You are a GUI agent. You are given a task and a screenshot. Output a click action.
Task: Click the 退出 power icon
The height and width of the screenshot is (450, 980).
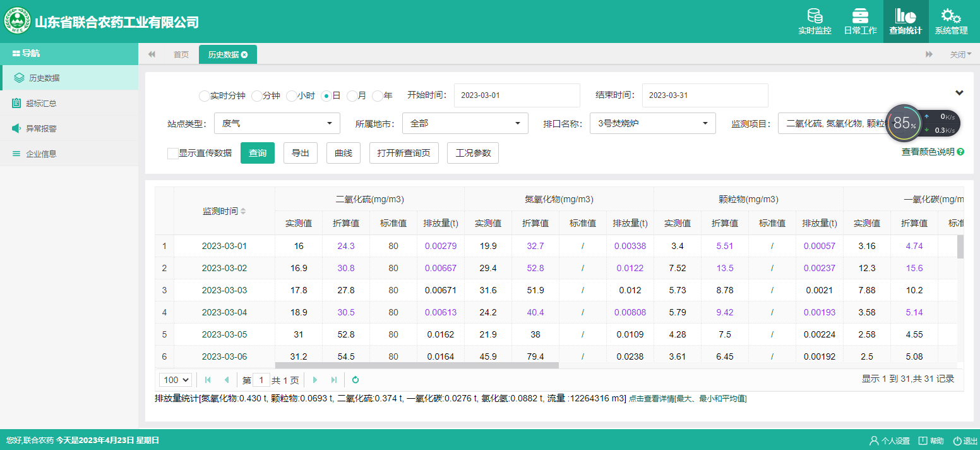957,441
